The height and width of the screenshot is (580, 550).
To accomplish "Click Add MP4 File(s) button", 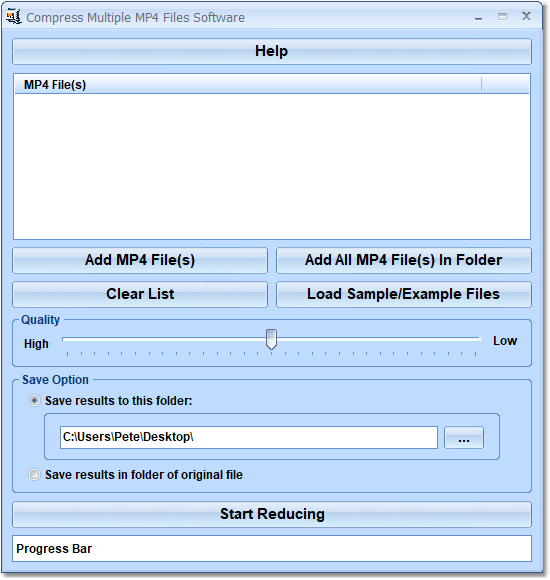I will pyautogui.click(x=140, y=260).
